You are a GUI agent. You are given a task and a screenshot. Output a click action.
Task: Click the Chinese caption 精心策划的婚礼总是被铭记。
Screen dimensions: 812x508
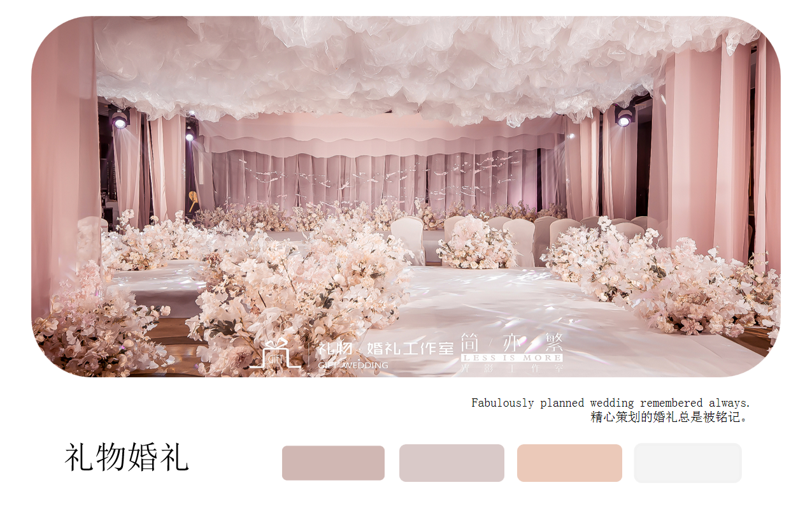tap(671, 417)
